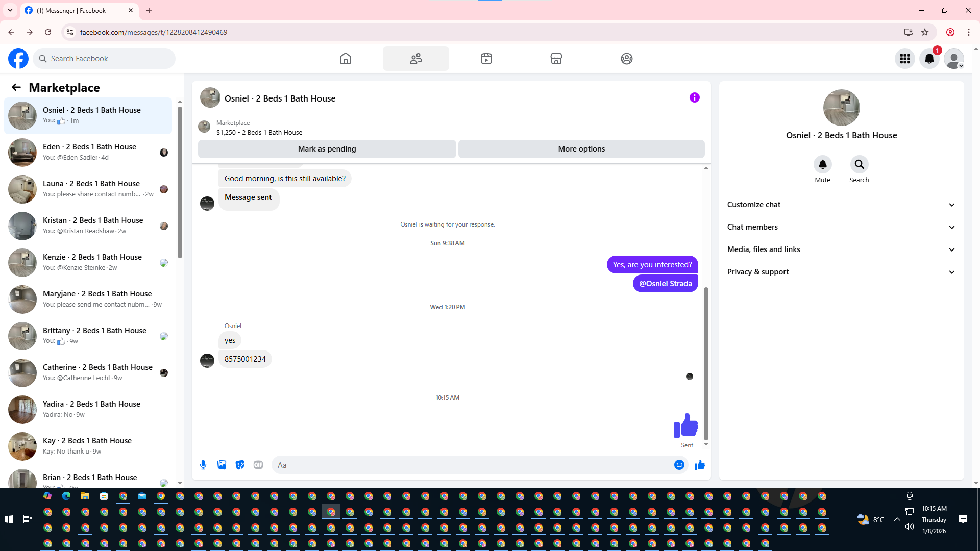Open the Windows notification center
980x551 pixels.
[x=963, y=519]
